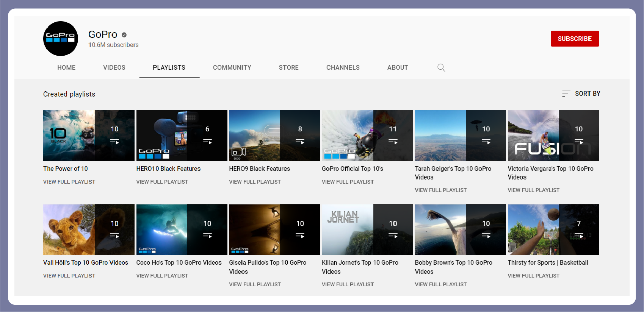Open Tarah Geiger's Top 10 GoPro Videos title
644x312 pixels.
[453, 173]
